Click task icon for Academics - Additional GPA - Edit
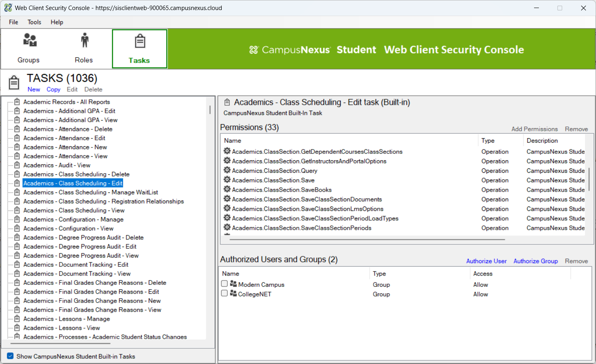This screenshot has width=596, height=364. point(17,111)
